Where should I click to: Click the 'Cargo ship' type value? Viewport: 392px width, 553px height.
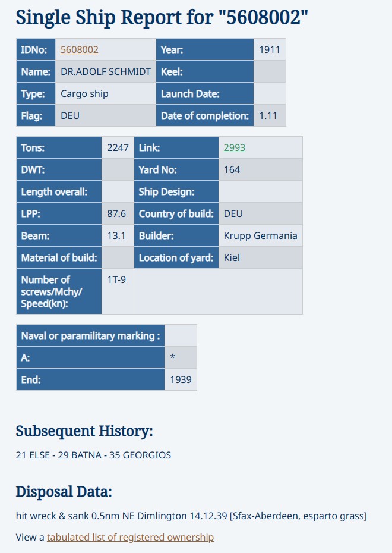[84, 94]
